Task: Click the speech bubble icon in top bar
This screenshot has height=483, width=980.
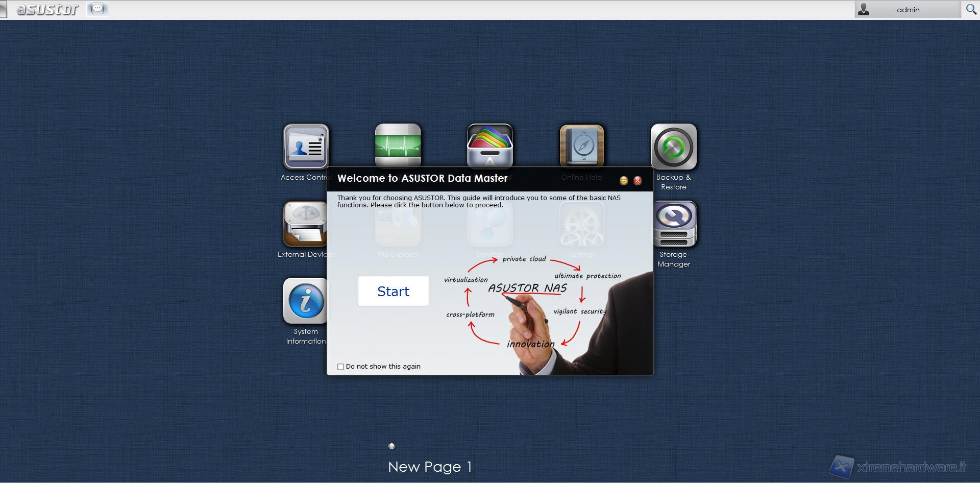Action: click(97, 9)
